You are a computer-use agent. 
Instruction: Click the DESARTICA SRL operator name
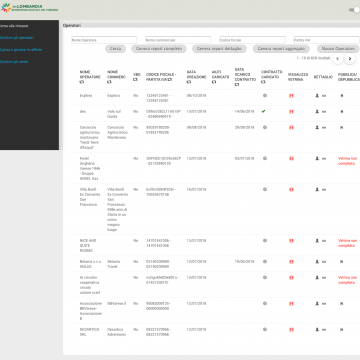point(89,332)
